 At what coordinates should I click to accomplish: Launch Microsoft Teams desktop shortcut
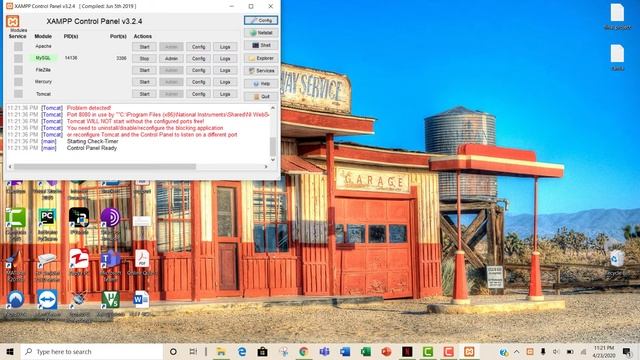click(110, 260)
